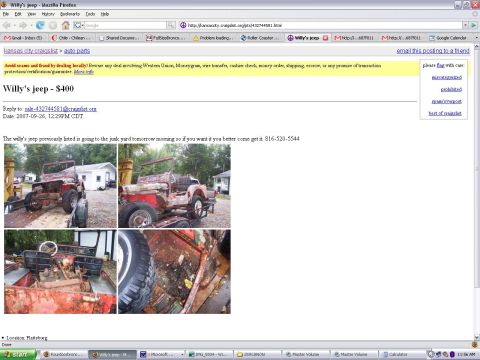The height and width of the screenshot is (360, 480).
Task: Flag posting as spam/overpost
Action: pyautogui.click(x=447, y=101)
